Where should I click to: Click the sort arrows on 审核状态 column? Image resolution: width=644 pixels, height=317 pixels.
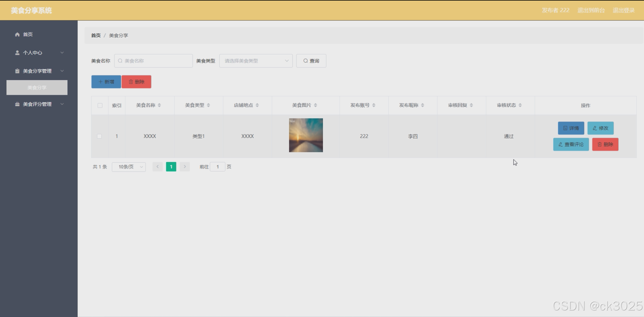(x=520, y=105)
